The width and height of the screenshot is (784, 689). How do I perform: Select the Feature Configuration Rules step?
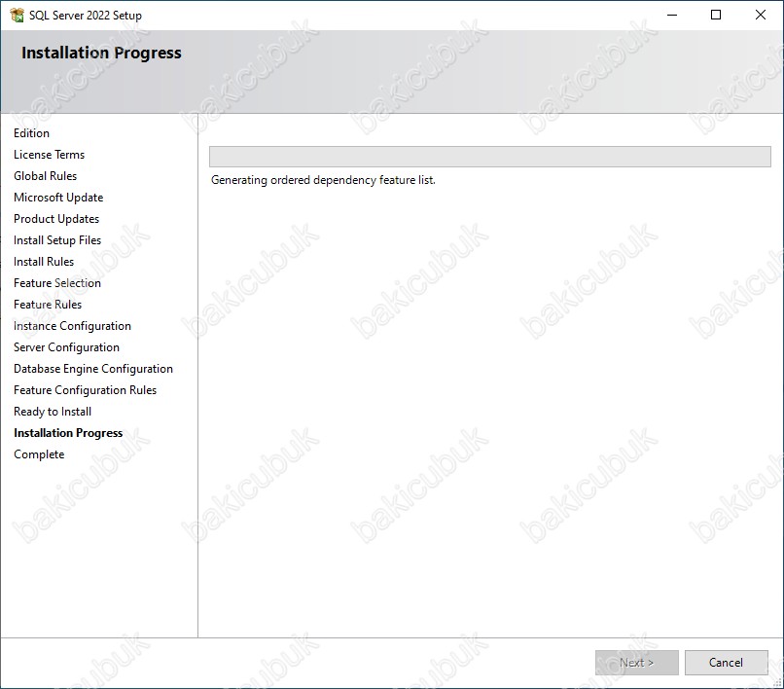tap(85, 390)
